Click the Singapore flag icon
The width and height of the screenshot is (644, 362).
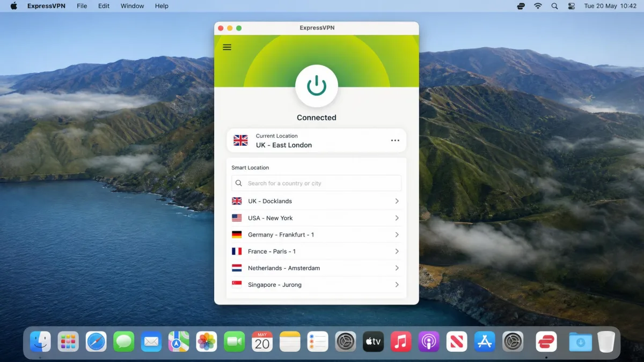click(237, 284)
